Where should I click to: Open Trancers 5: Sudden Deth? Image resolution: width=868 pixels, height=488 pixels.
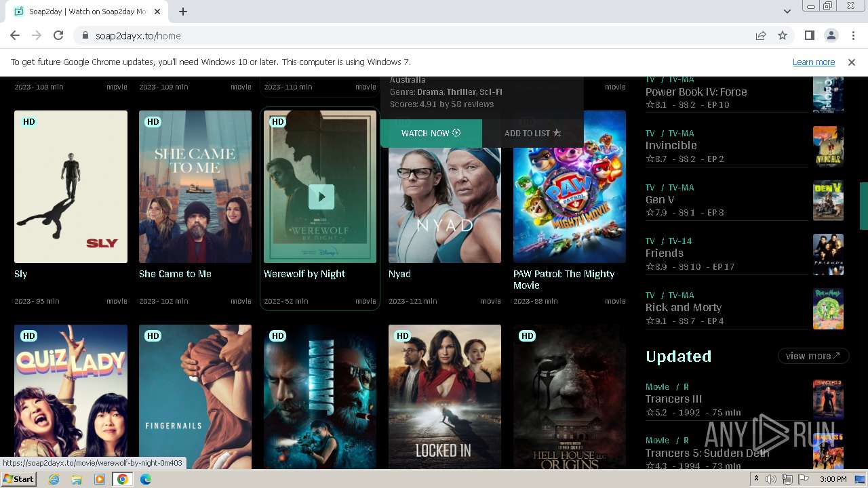pos(707,453)
